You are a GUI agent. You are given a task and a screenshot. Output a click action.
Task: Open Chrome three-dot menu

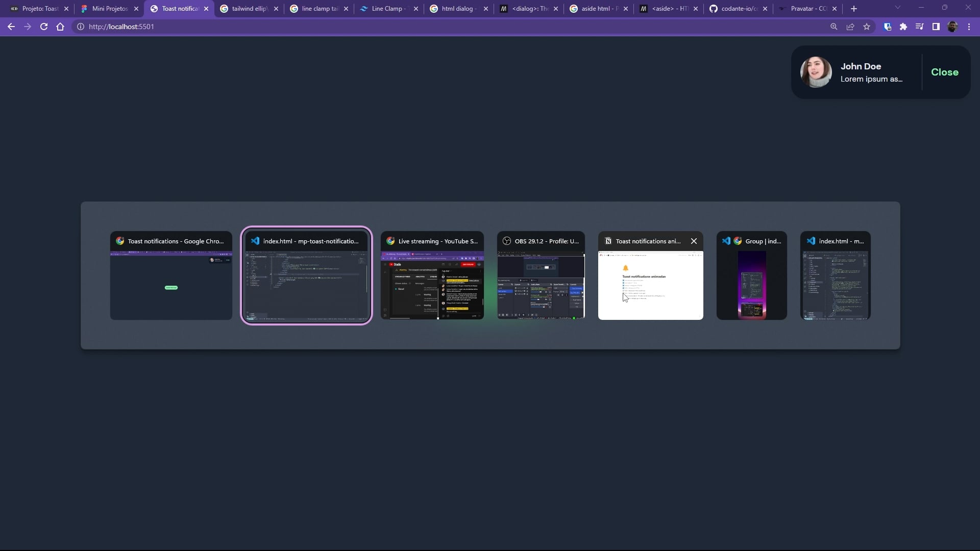pyautogui.click(x=969, y=27)
